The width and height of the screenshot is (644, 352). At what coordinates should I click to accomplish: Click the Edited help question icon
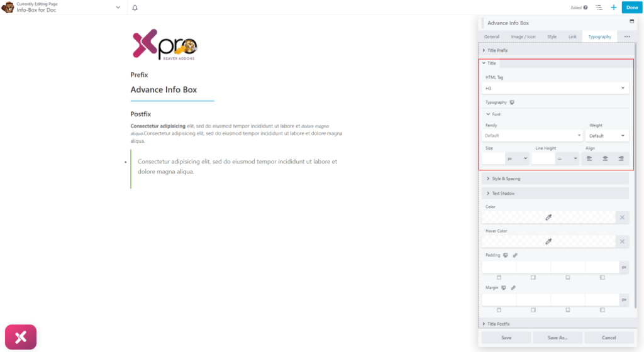(x=586, y=8)
